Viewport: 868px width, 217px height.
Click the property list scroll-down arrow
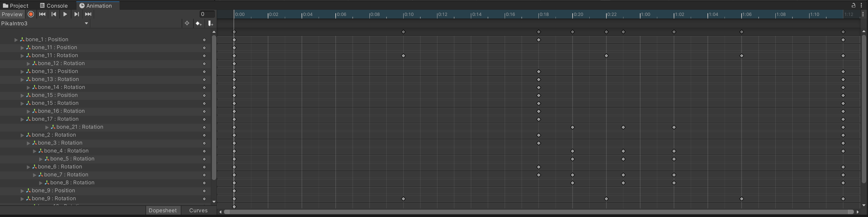(x=214, y=202)
